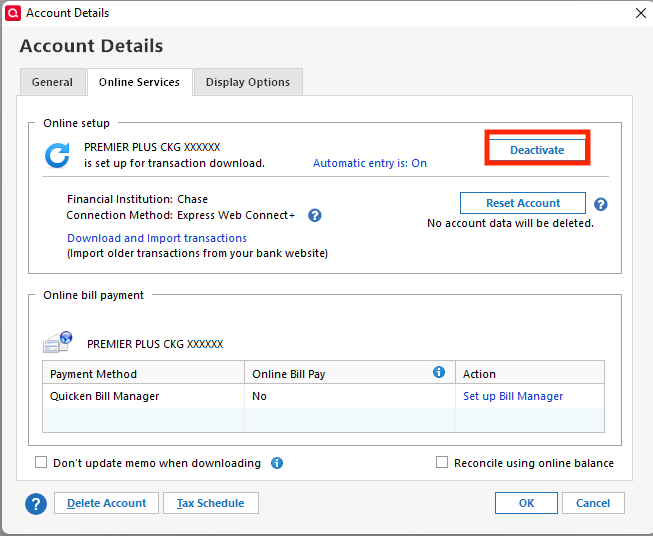Check Reconcile using online balance
This screenshot has height=536, width=653.
442,462
